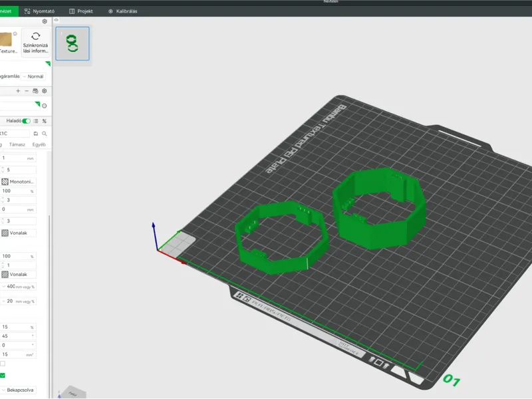This screenshot has height=399, width=532.
Task: Collapse the plate thumbnail sidebar arrow
Action: click(57, 20)
